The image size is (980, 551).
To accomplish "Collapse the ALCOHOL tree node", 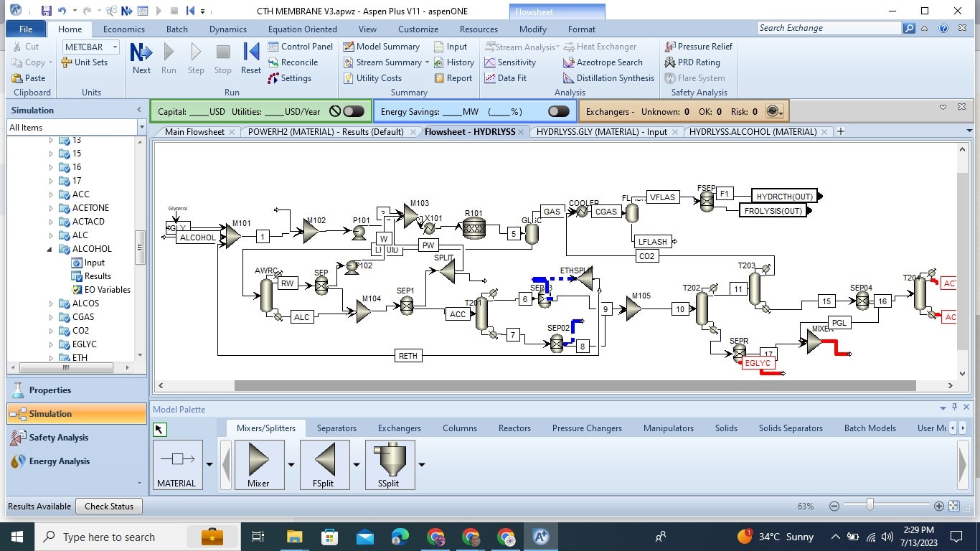I will (x=50, y=249).
